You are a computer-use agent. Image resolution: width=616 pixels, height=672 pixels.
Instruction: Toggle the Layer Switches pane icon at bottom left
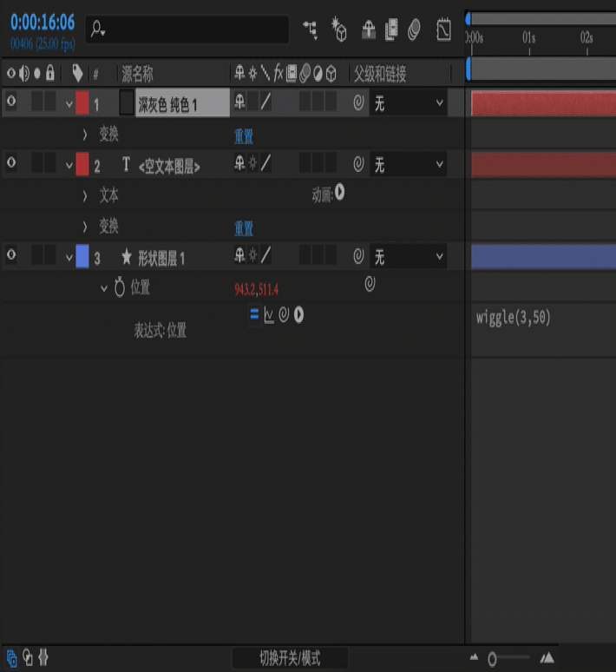[x=11, y=658]
